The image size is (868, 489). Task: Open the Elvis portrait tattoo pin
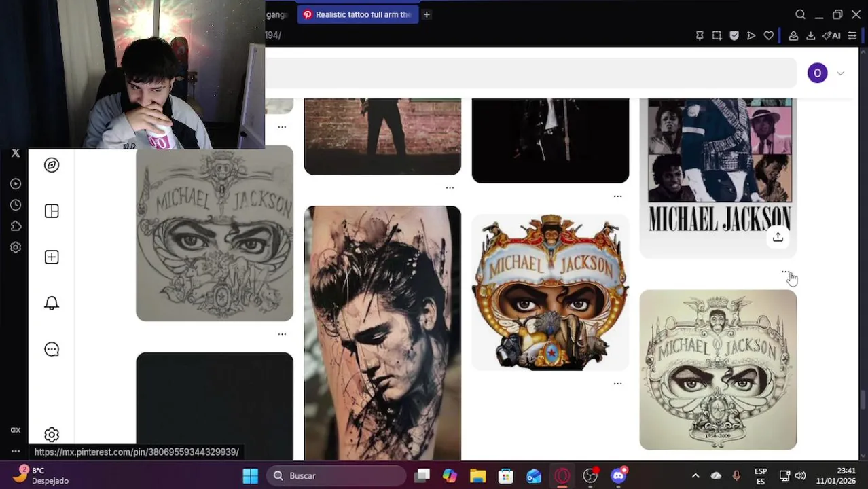click(x=382, y=333)
